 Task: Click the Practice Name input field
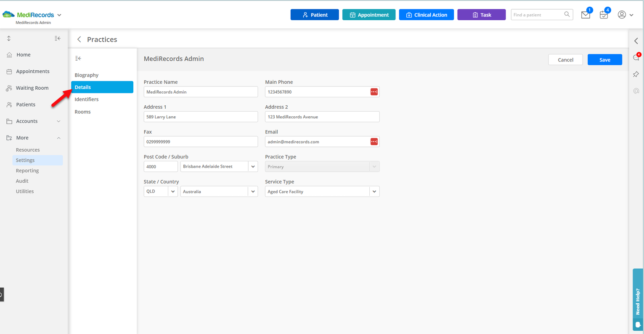201,92
